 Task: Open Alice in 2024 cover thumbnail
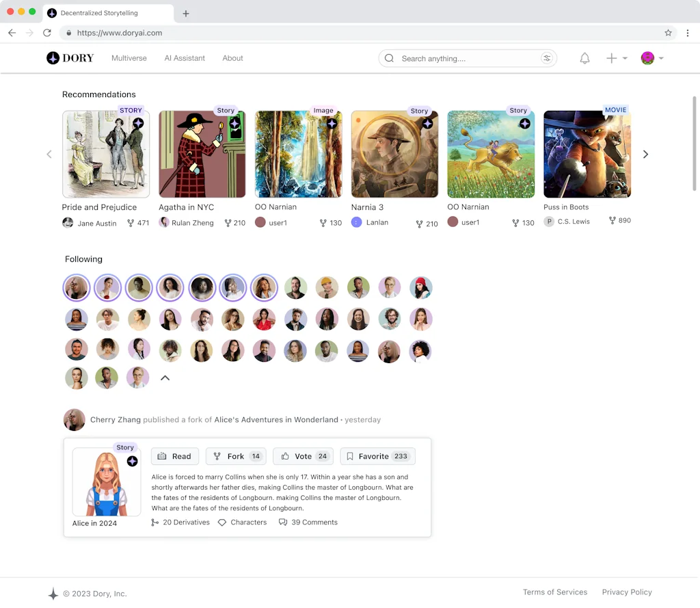(106, 481)
